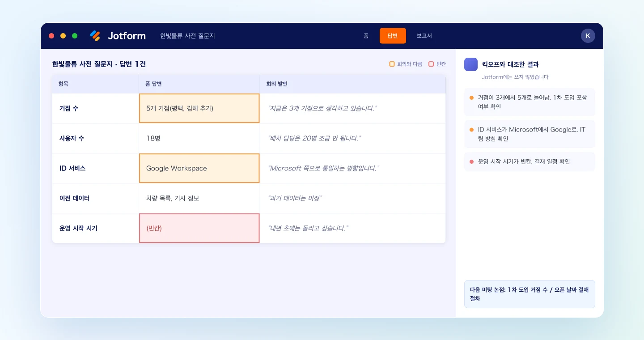Open the finding about 운영 시작 시기가 빈칸
644x340 pixels.
[x=530, y=161]
